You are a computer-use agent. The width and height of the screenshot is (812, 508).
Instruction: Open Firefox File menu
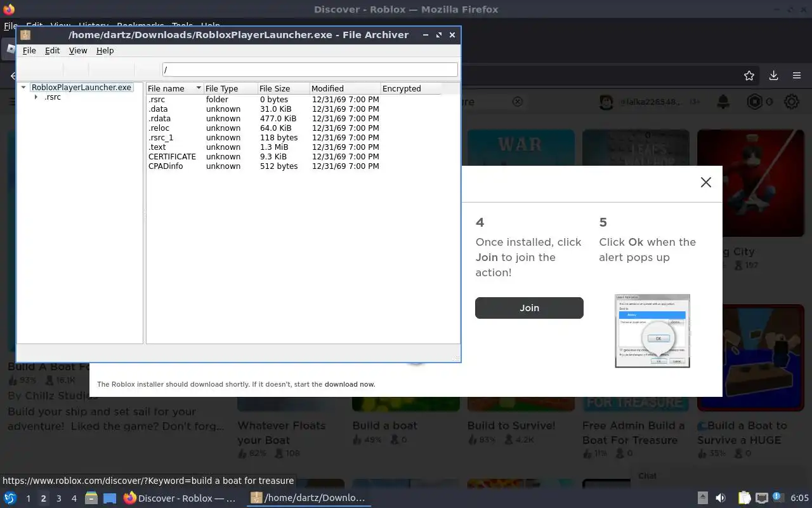click(10, 26)
